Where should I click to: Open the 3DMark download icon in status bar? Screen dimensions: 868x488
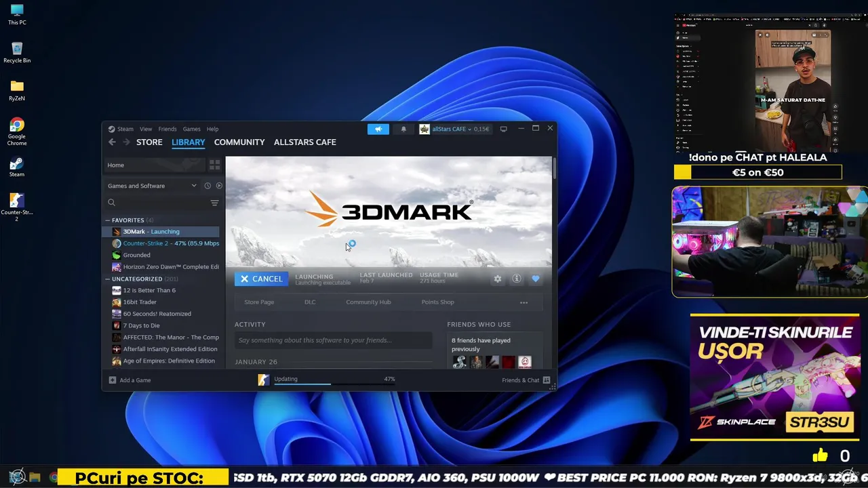[264, 380]
